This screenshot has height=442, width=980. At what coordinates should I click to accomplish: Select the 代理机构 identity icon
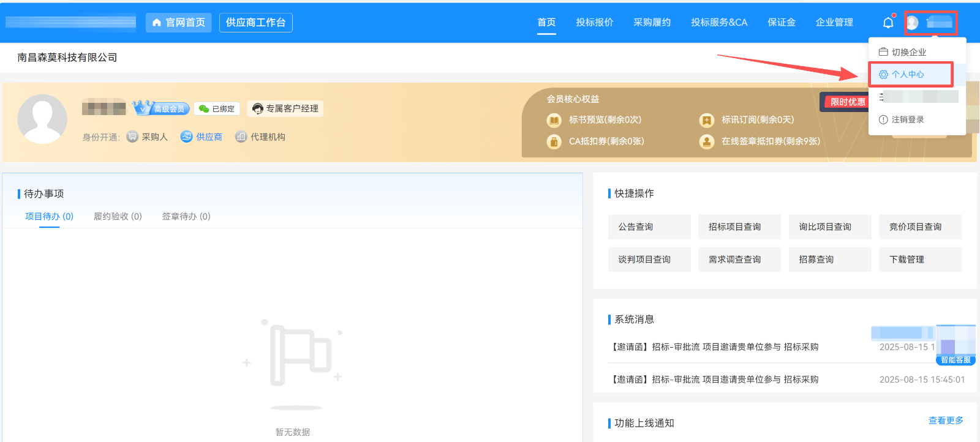[x=241, y=137]
